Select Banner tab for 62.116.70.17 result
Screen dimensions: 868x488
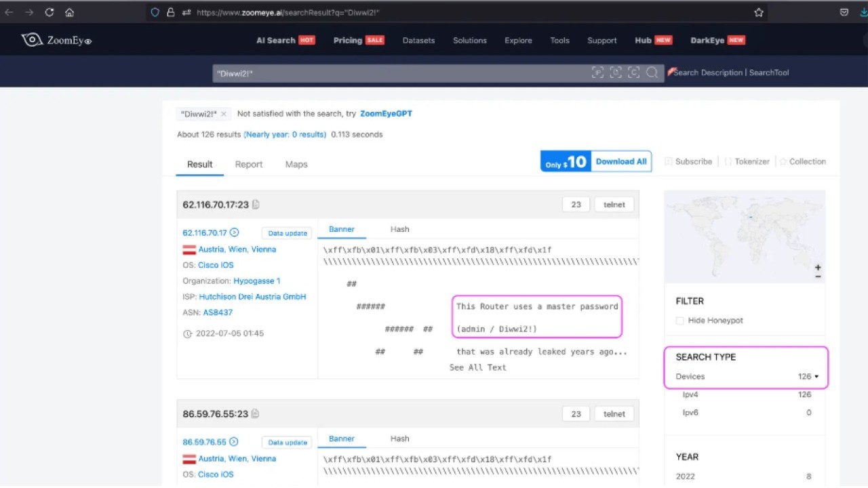pos(342,229)
